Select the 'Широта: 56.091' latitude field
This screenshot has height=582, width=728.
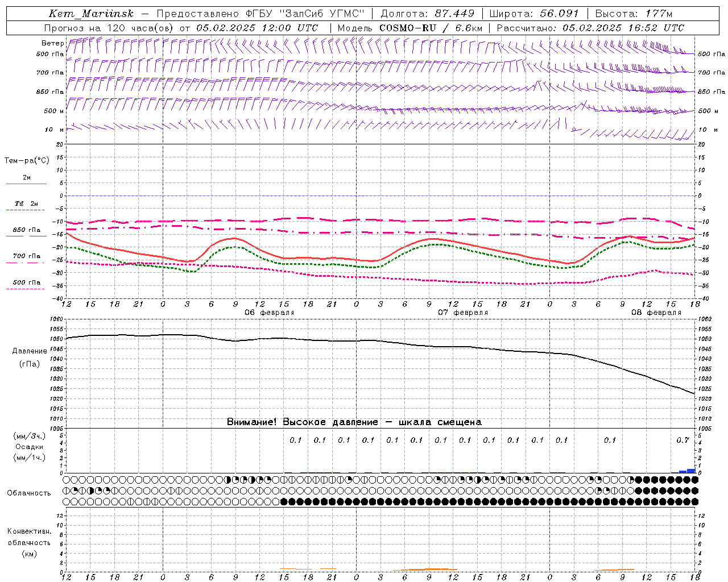pos(534,14)
